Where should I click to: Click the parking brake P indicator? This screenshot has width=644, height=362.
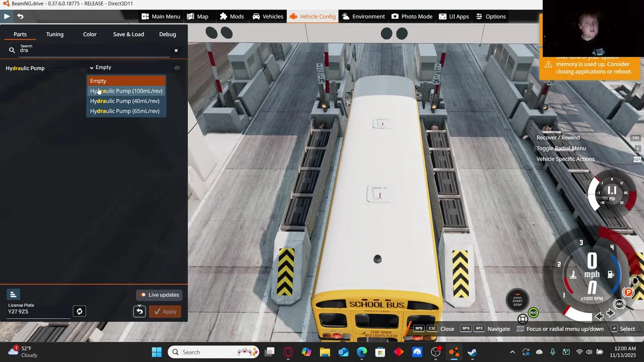(x=628, y=293)
